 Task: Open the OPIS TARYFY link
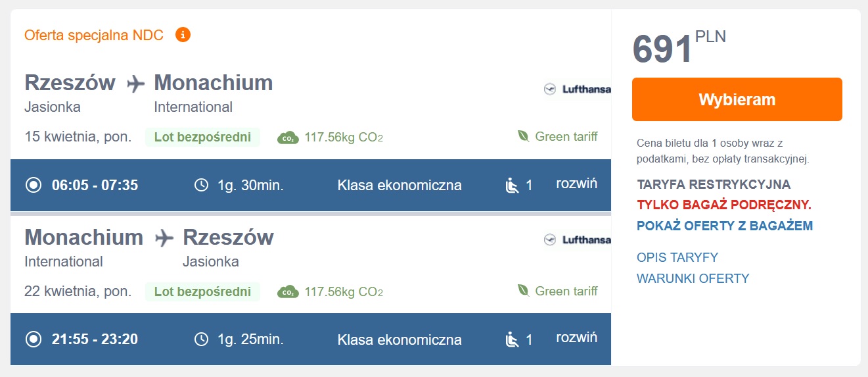tap(677, 257)
